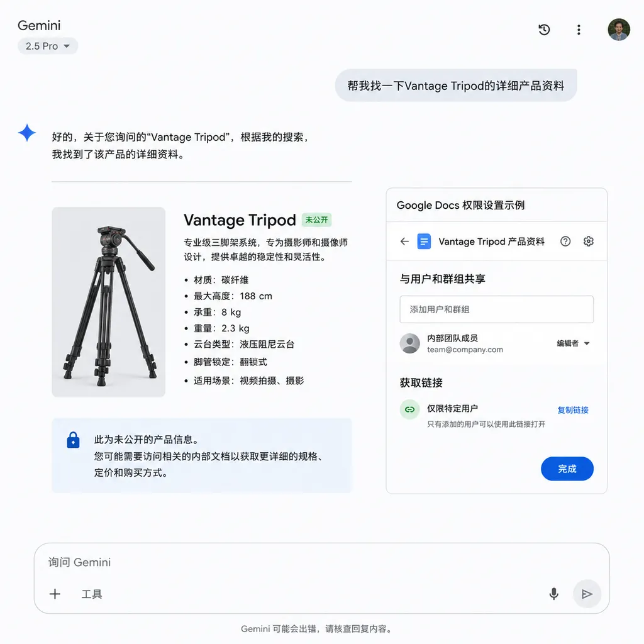644x644 pixels.
Task: Click the blue Google Docs file icon
Action: click(x=424, y=241)
